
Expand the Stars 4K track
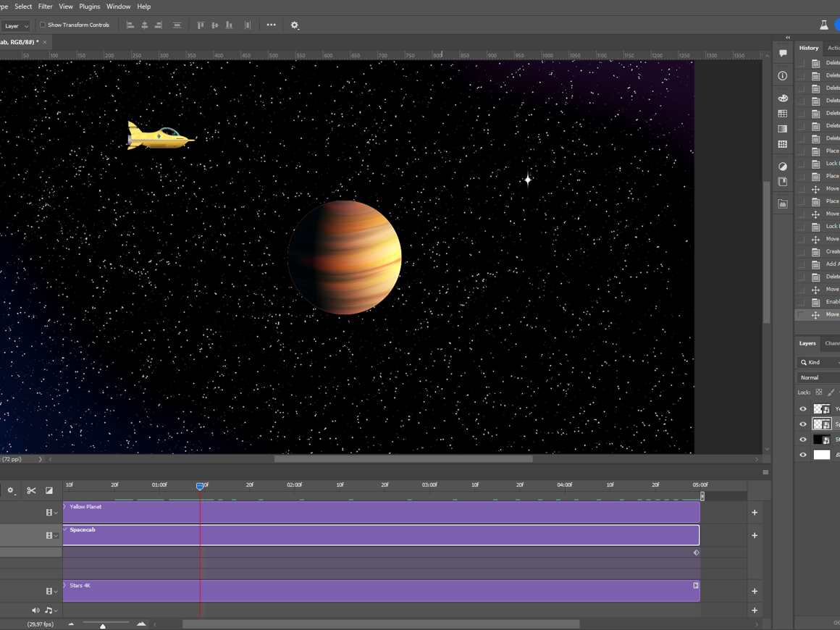coord(65,585)
